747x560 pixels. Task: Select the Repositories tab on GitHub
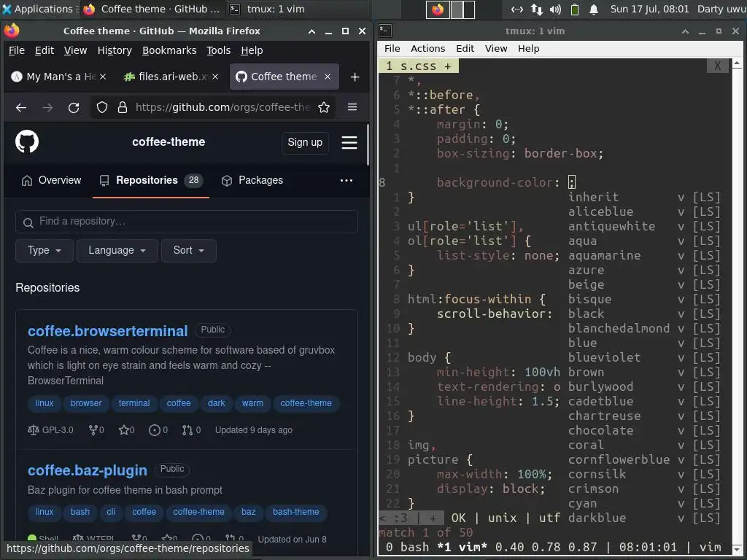151,181
